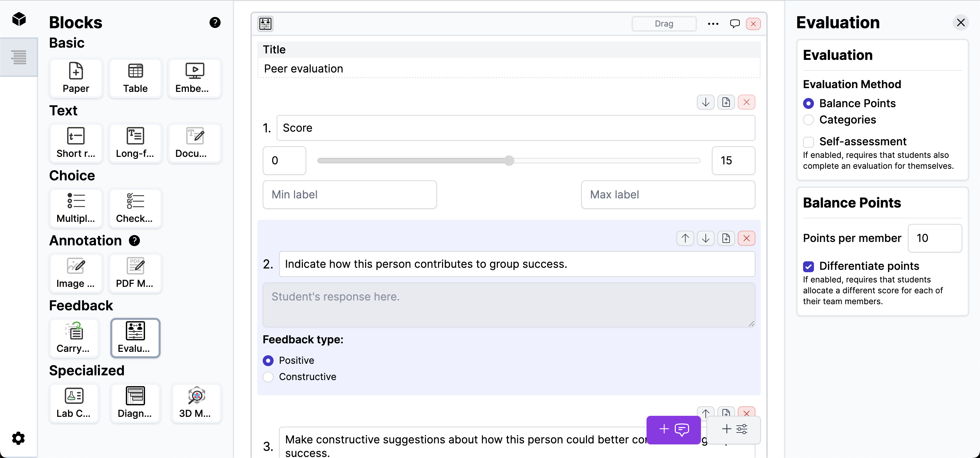Image resolution: width=980 pixels, height=458 pixels.
Task: Insert a Table block
Action: pyautogui.click(x=135, y=78)
